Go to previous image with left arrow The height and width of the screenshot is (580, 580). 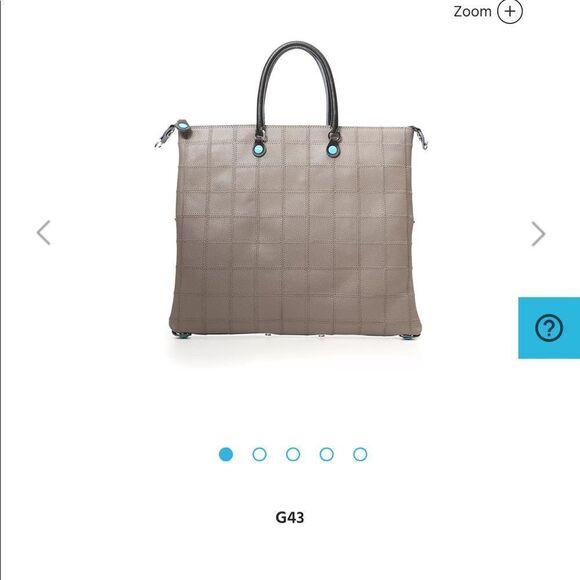click(x=44, y=233)
